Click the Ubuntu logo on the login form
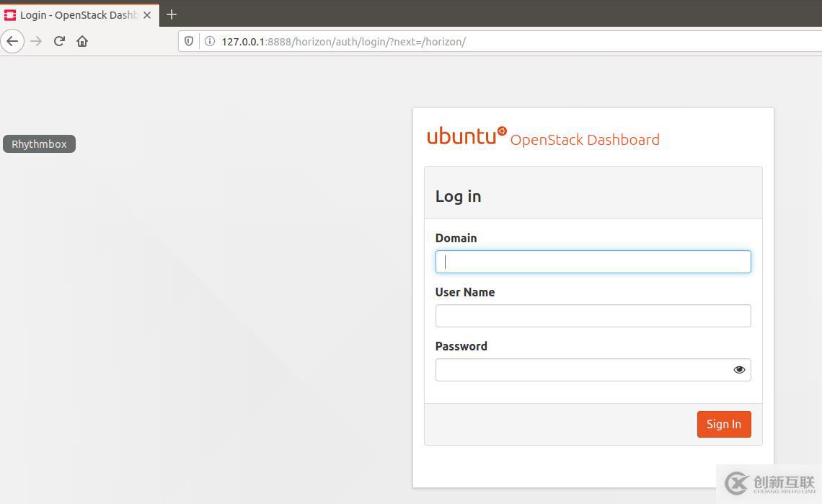Viewport: 822px width, 504px height. pyautogui.click(x=465, y=136)
